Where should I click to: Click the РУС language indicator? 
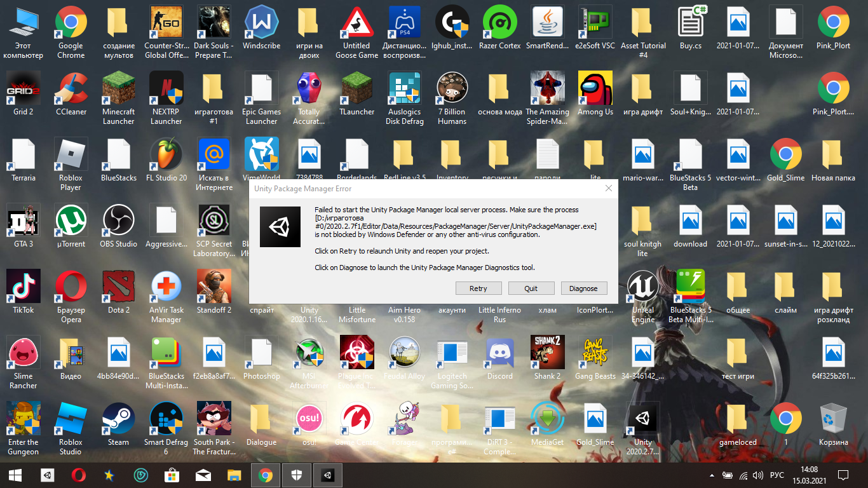776,475
